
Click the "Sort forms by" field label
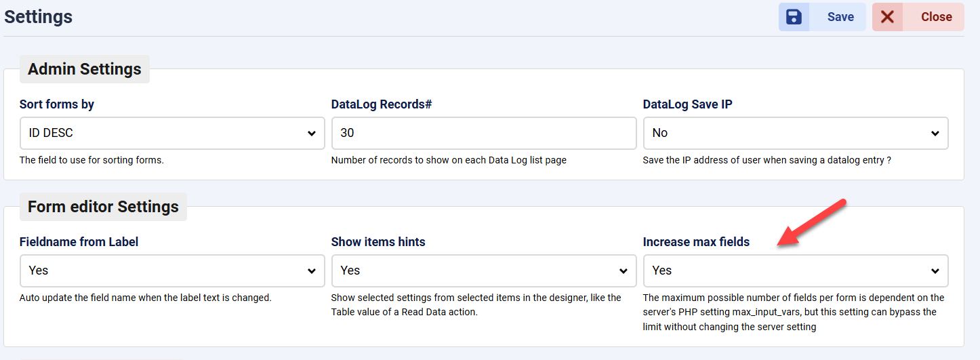click(x=57, y=104)
